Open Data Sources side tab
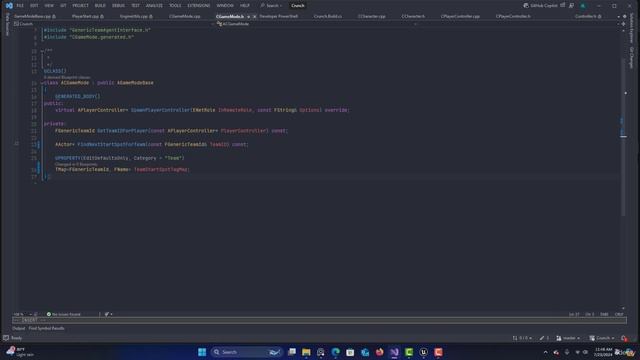This screenshot has width=640, height=360. [x=7, y=24]
